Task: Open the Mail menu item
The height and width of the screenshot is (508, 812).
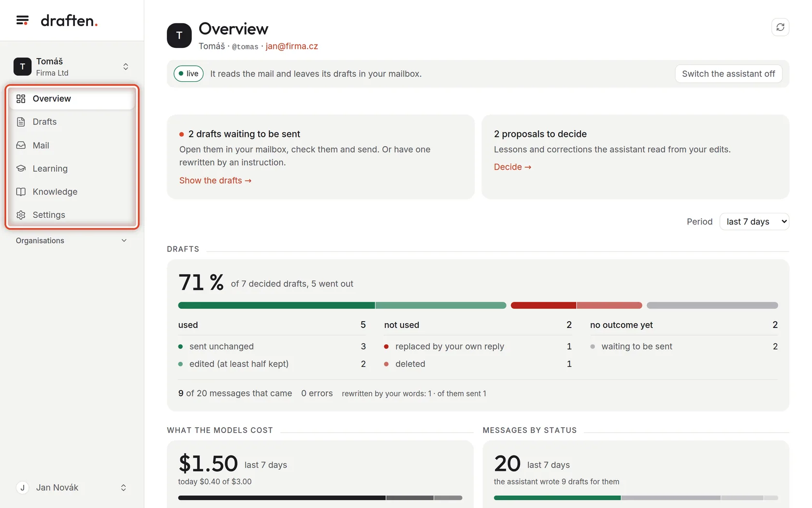Action: (x=72, y=145)
